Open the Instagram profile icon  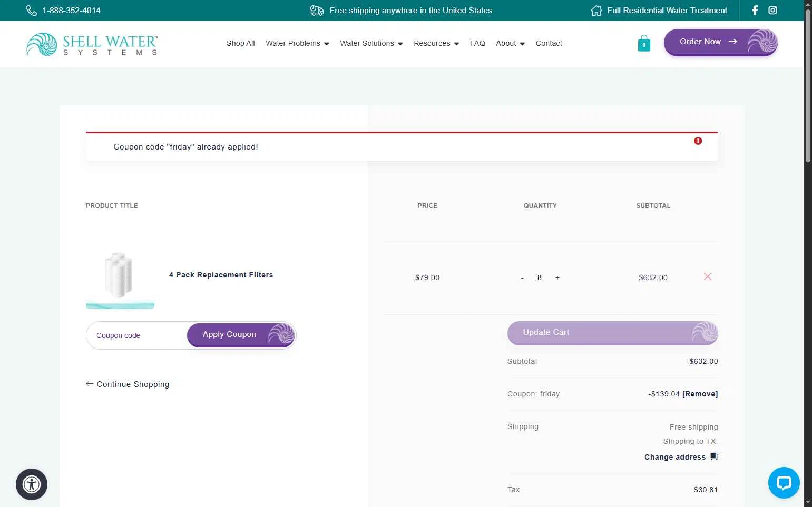pyautogui.click(x=773, y=10)
